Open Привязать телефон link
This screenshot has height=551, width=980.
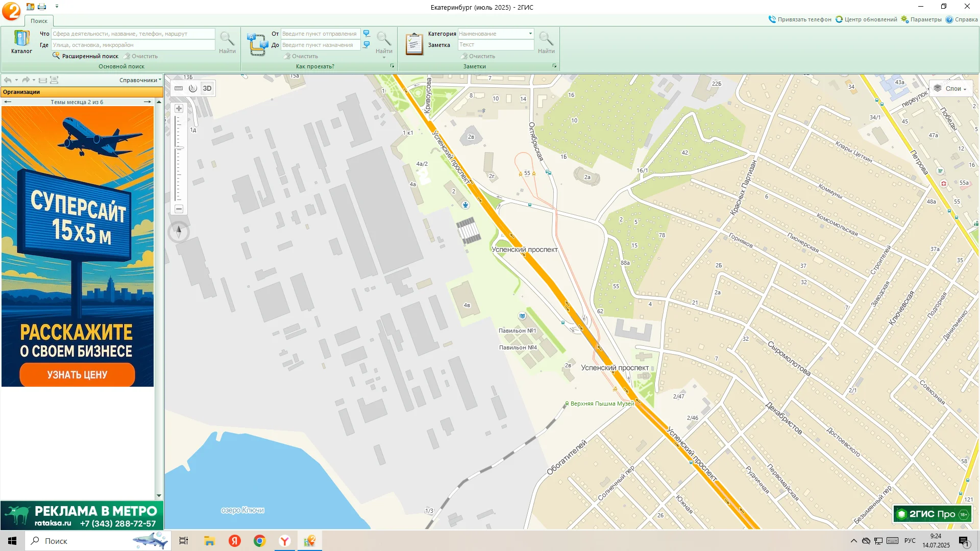800,19
